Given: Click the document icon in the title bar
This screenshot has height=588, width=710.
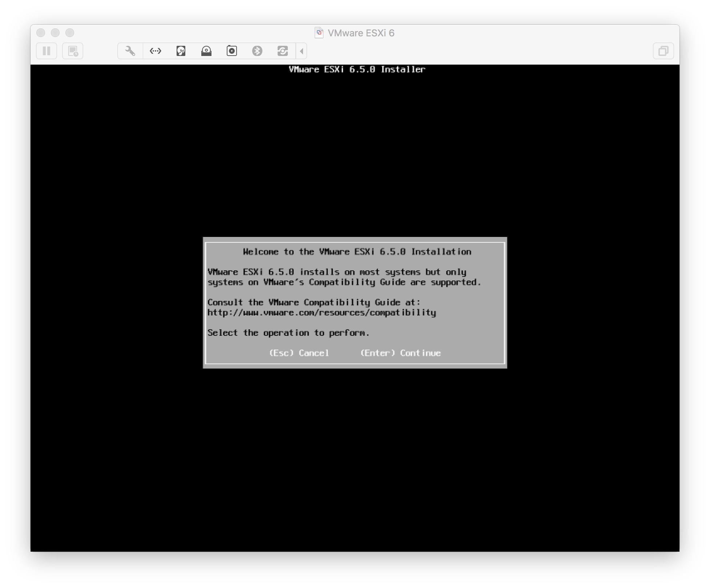Looking at the screenshot, I should pos(319,33).
